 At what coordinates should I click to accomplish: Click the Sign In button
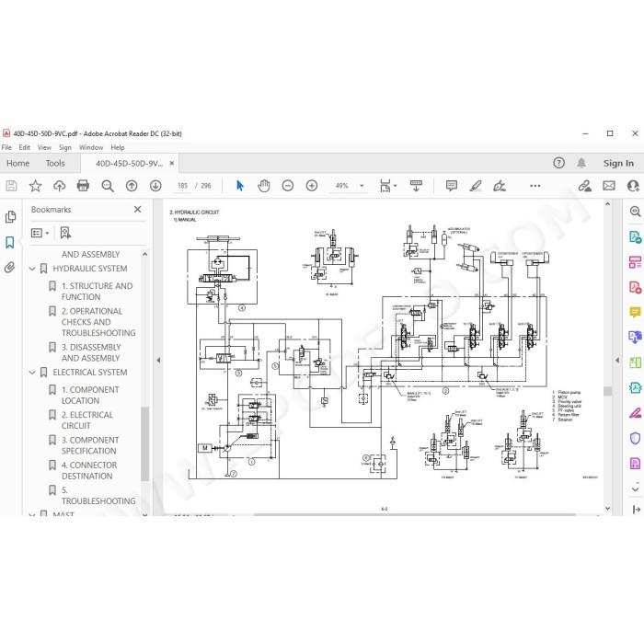point(618,163)
